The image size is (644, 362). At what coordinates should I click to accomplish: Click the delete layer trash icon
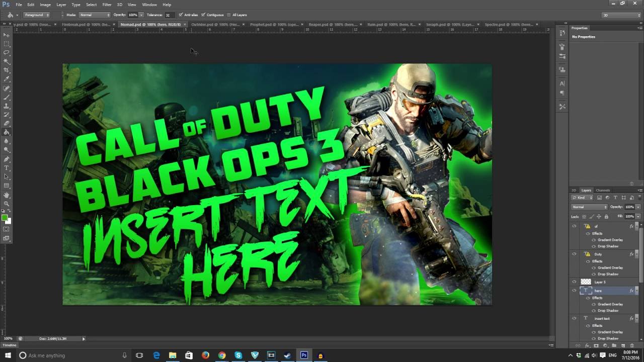(x=631, y=345)
